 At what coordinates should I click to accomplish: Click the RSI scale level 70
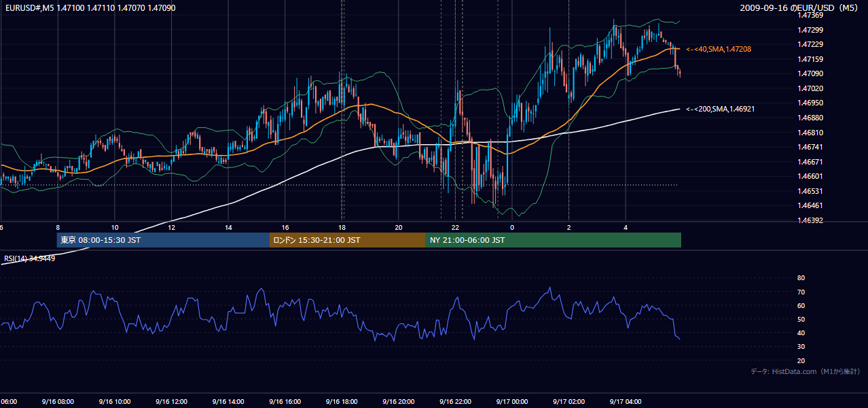tap(801, 292)
